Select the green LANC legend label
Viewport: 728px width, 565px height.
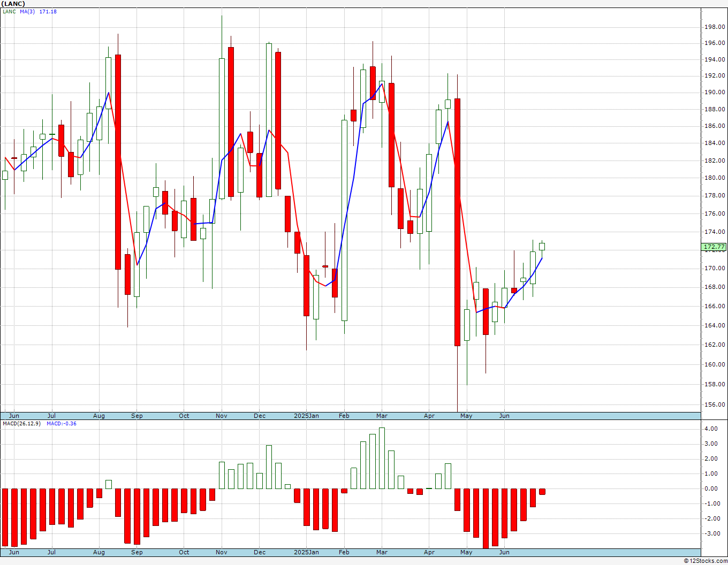[10, 11]
